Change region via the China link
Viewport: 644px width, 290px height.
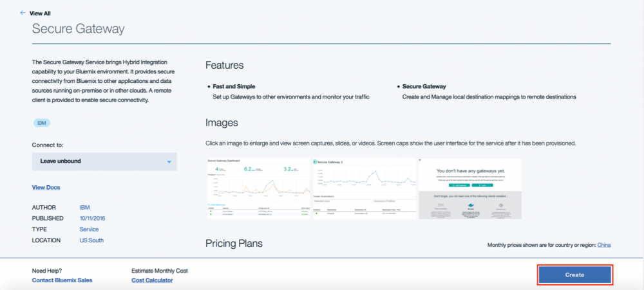604,245
